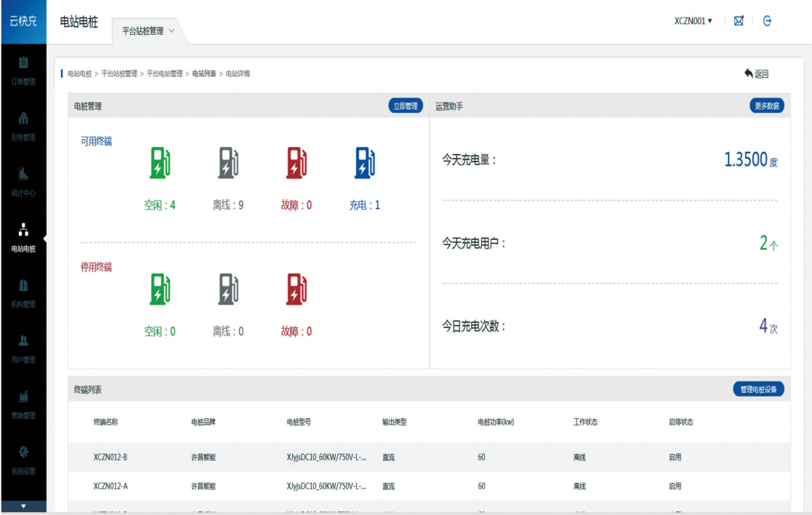Image resolution: width=812 pixels, height=515 pixels.
Task: Select 电站列表 in the breadcrumb
Action: 204,73
